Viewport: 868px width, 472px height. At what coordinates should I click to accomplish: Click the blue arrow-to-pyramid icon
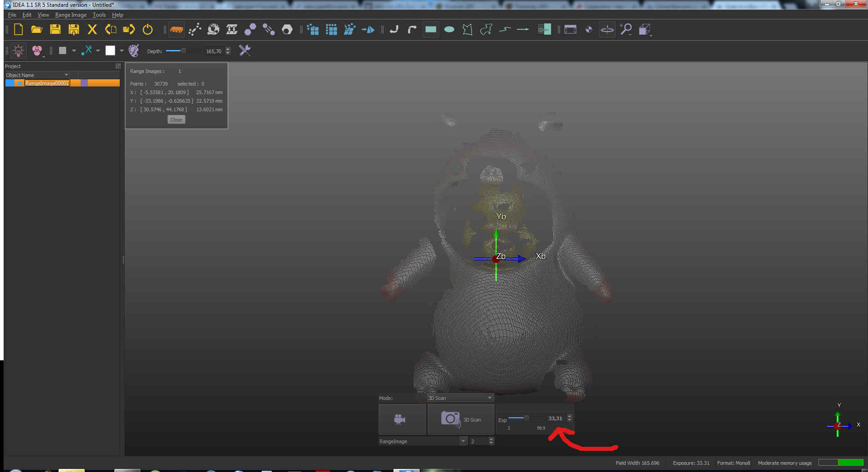coord(368,30)
